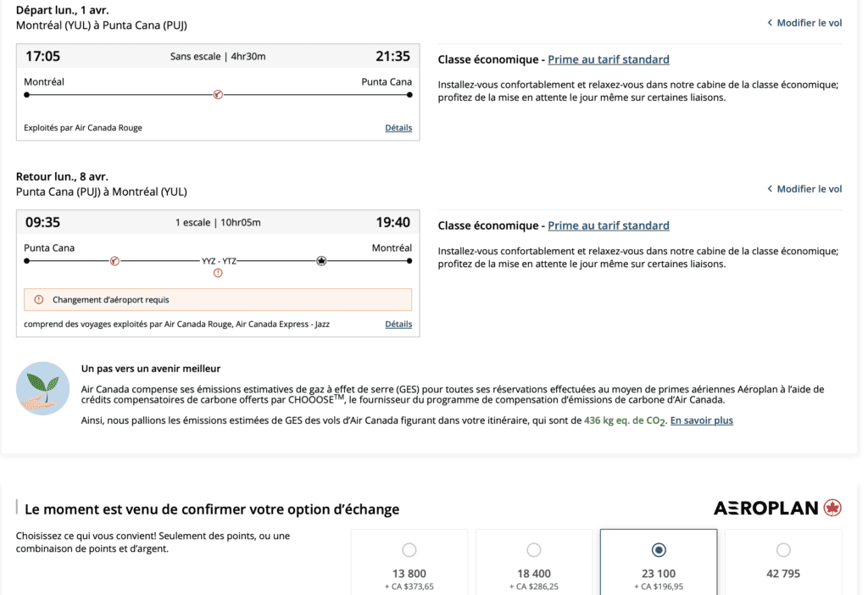Image resolution: width=868 pixels, height=595 pixels.
Task: Open return flight's Prime au tarif standard link
Action: pos(609,225)
